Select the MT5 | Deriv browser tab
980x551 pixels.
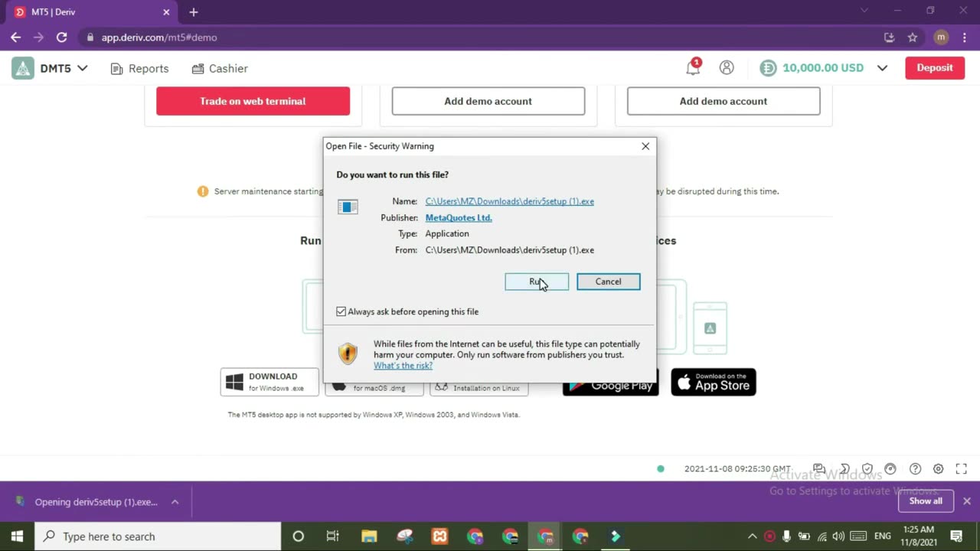click(x=92, y=12)
